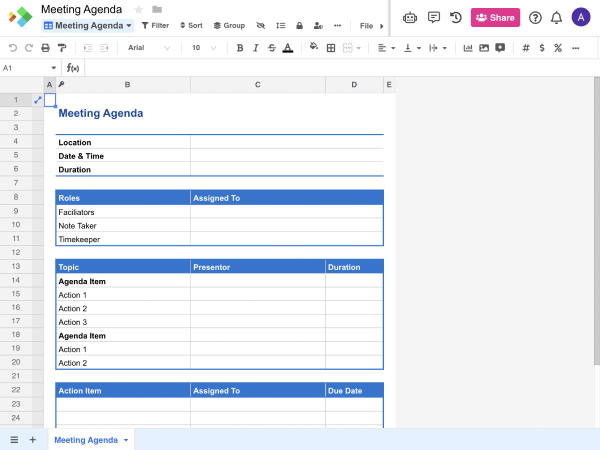Open version history clock icon
Image resolution: width=600 pixels, height=450 pixels.
click(x=456, y=17)
